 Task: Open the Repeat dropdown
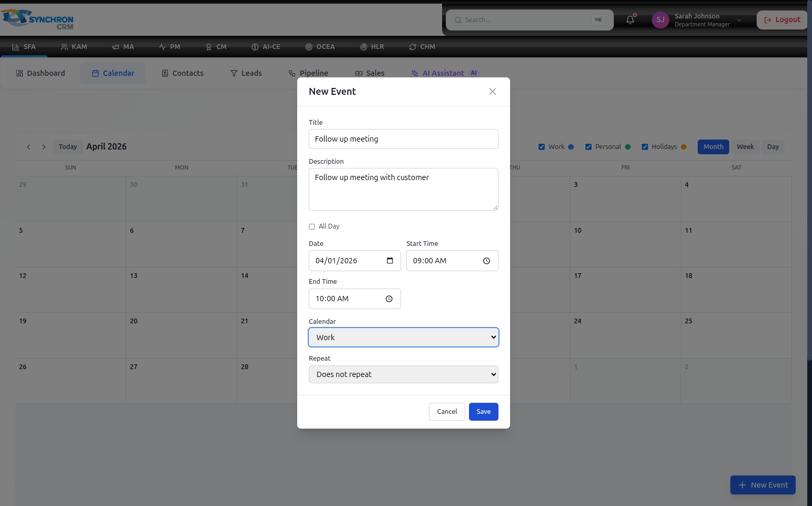pyautogui.click(x=404, y=374)
